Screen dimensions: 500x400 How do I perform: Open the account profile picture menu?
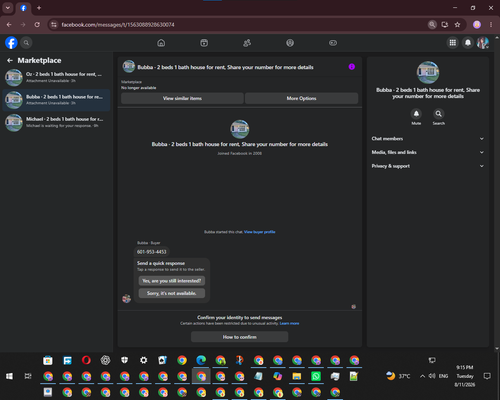tap(483, 43)
